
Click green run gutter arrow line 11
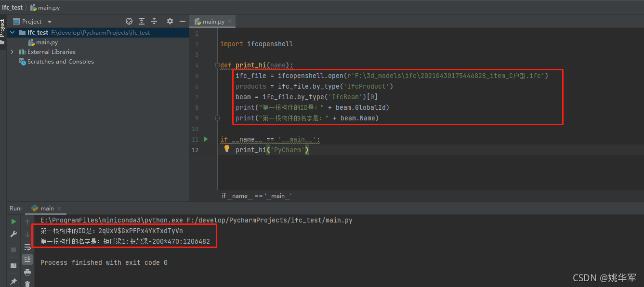(x=206, y=139)
